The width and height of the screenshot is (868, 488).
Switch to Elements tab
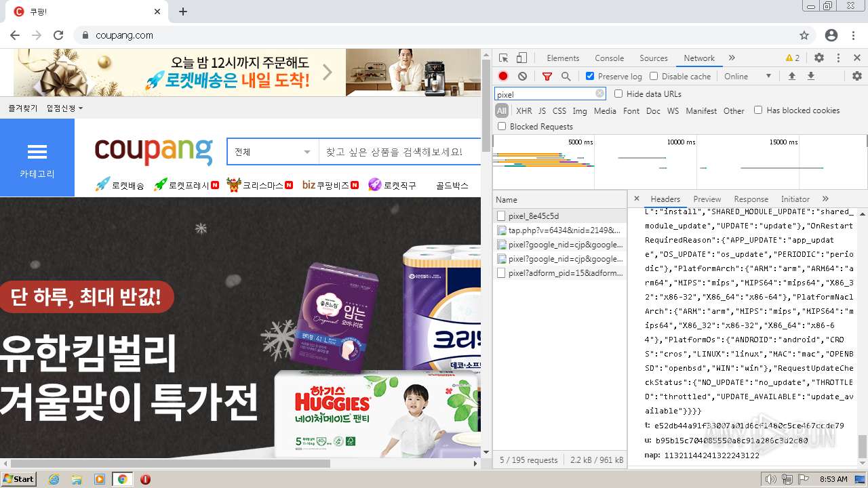[563, 58]
